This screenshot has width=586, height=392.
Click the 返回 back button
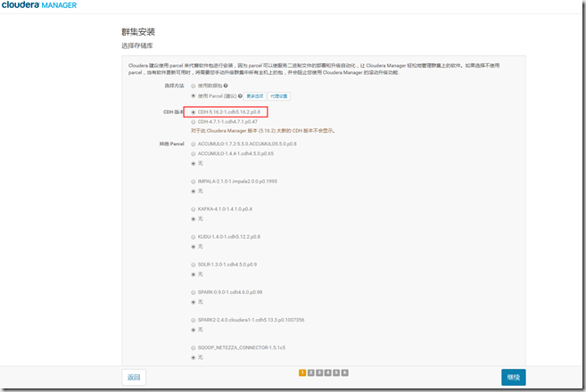pos(134,377)
